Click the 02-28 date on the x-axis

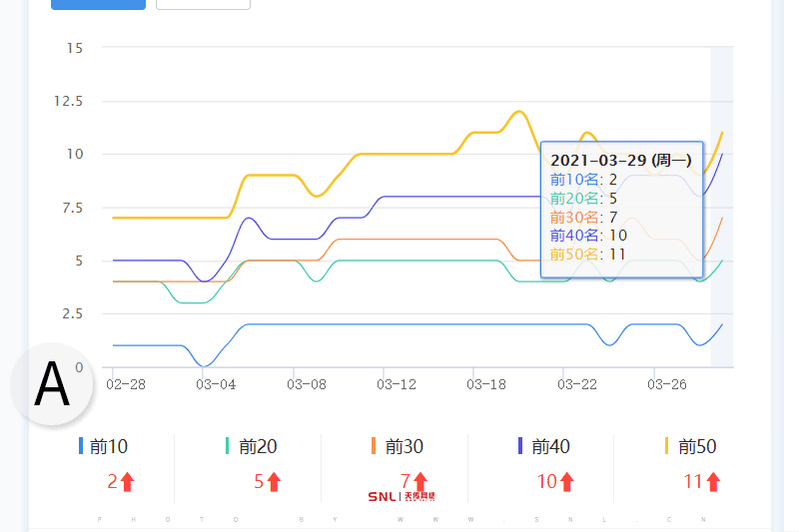point(126,383)
